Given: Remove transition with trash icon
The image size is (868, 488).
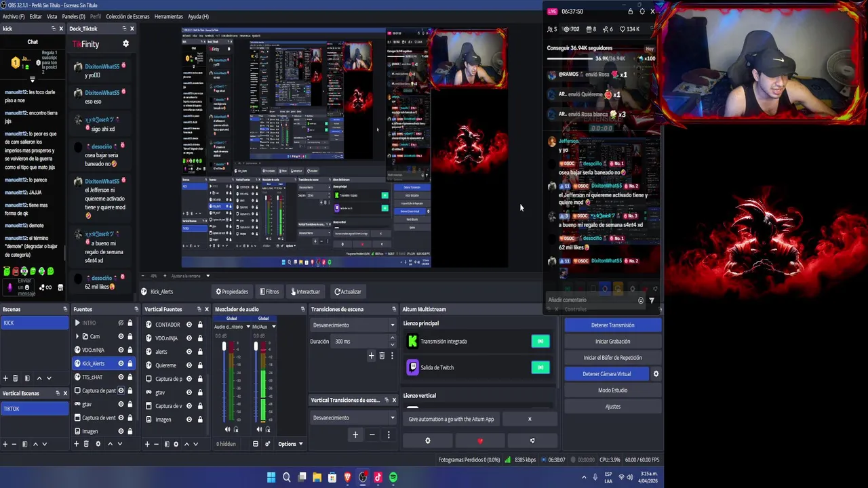Looking at the screenshot, I should [x=382, y=356].
